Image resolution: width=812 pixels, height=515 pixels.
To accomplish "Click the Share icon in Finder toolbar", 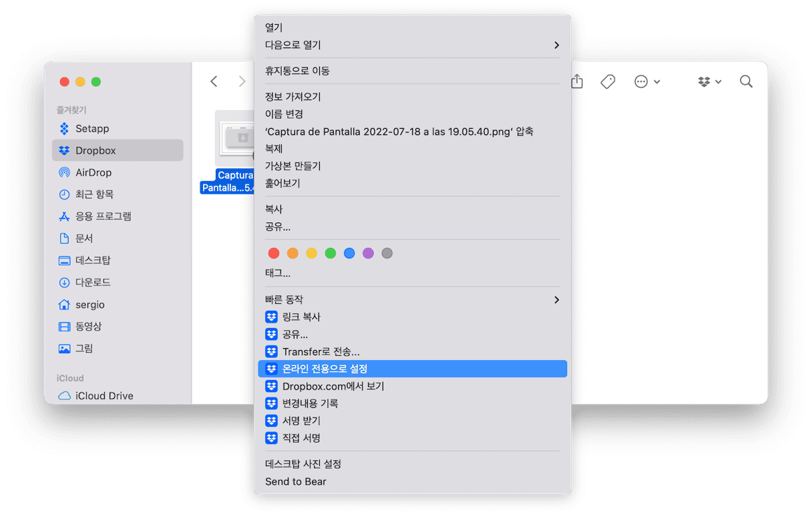I will (x=578, y=81).
